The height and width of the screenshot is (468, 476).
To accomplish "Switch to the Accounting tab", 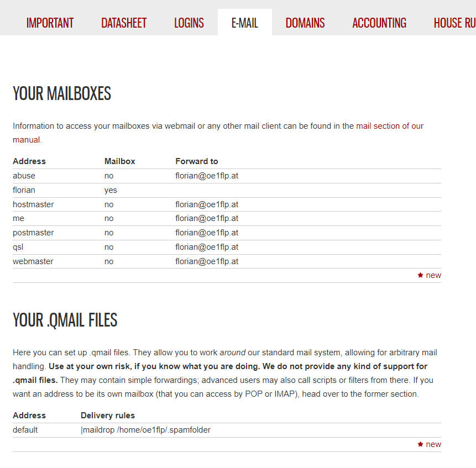I will [x=379, y=23].
